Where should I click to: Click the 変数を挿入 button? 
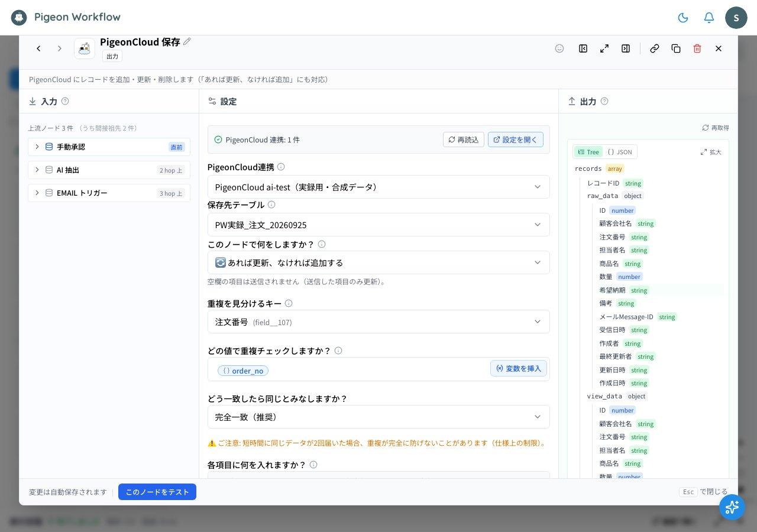tap(519, 368)
